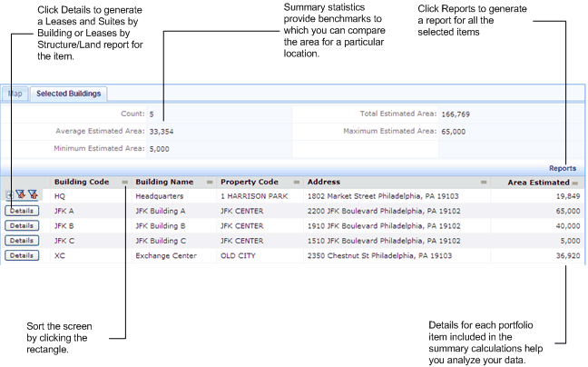Click the Building Name column header
This screenshot has height=367, width=588.
(164, 182)
